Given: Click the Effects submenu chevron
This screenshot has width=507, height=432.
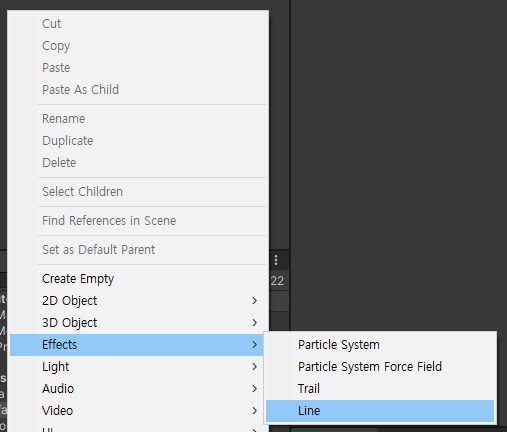Looking at the screenshot, I should point(255,345).
